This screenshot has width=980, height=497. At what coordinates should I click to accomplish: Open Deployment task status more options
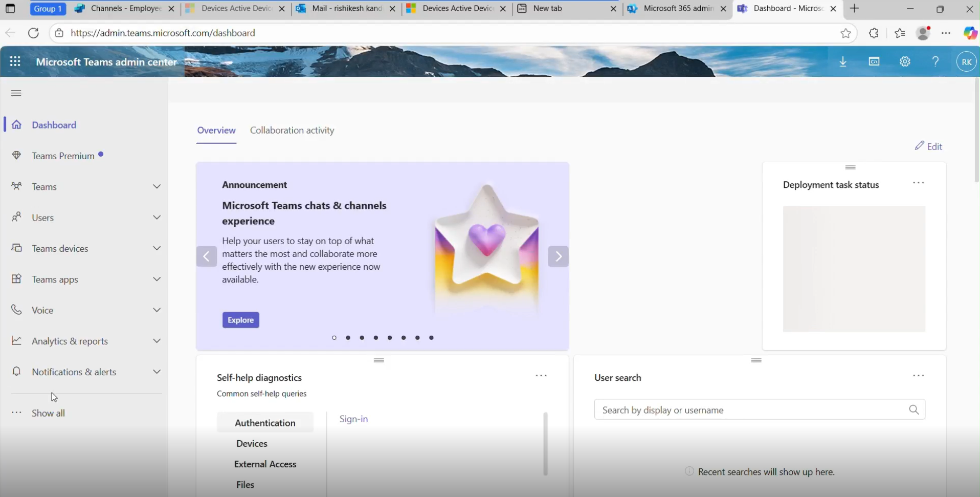[918, 183]
